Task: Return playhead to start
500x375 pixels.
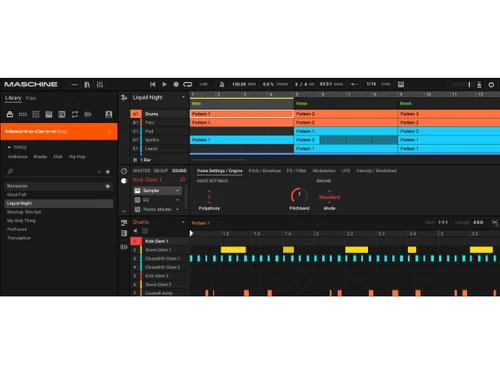Action: (x=153, y=84)
